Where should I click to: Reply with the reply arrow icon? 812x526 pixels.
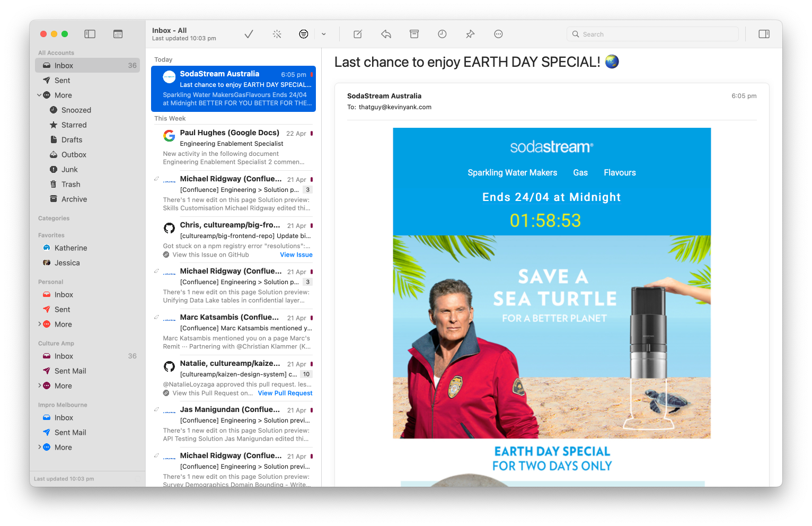click(x=386, y=34)
